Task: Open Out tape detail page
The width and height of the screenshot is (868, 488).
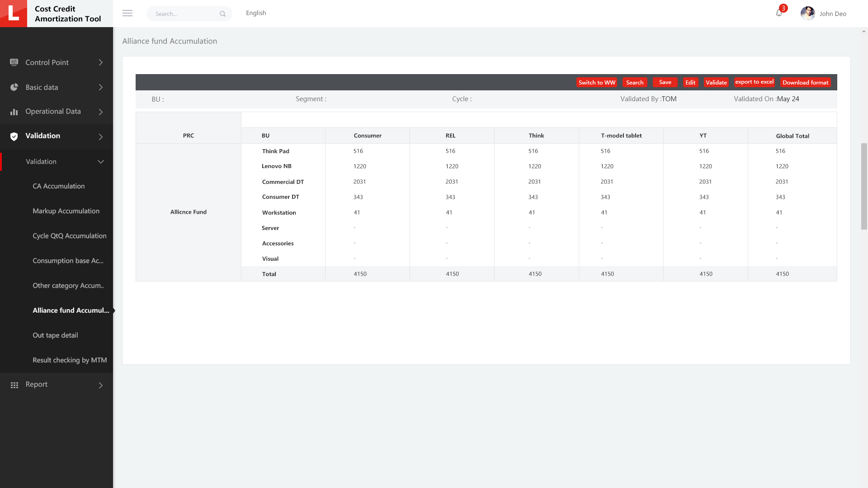Action: coord(55,335)
